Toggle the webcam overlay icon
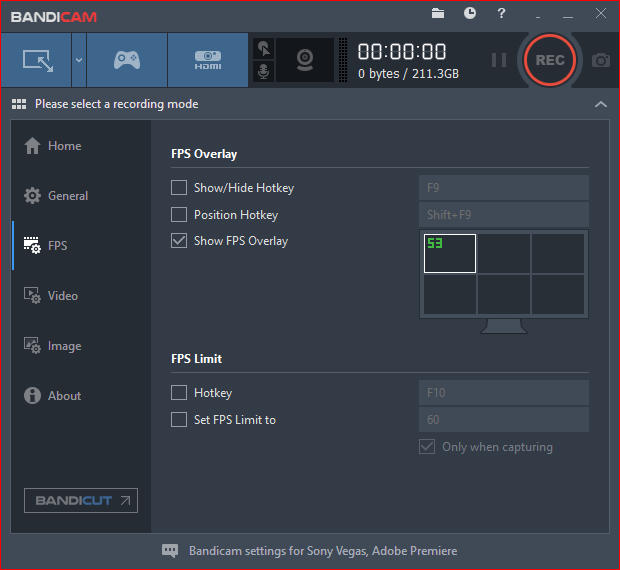Image resolution: width=620 pixels, height=570 pixels. (305, 60)
